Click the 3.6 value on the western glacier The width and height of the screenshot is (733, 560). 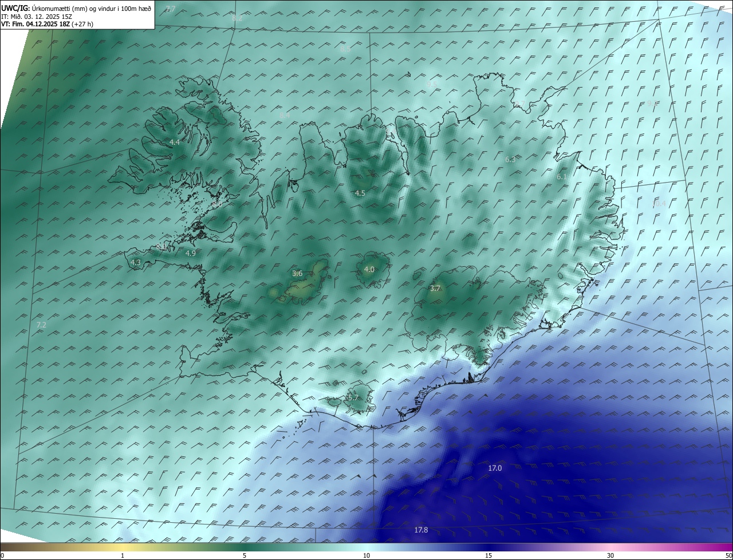[297, 274]
